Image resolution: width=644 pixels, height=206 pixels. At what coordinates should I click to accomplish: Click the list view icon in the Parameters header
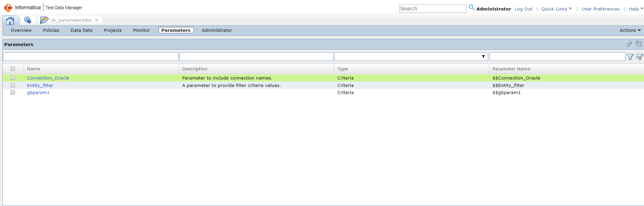(x=639, y=44)
